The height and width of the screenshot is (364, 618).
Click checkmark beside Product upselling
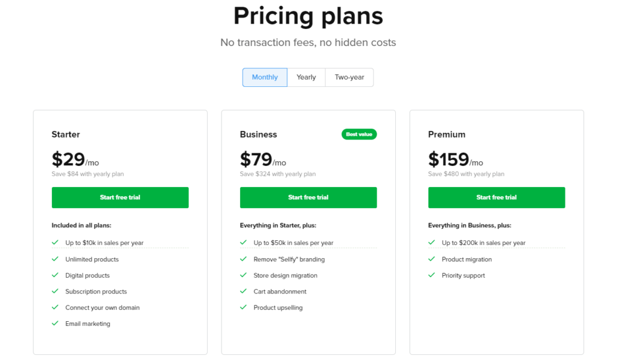click(x=243, y=307)
